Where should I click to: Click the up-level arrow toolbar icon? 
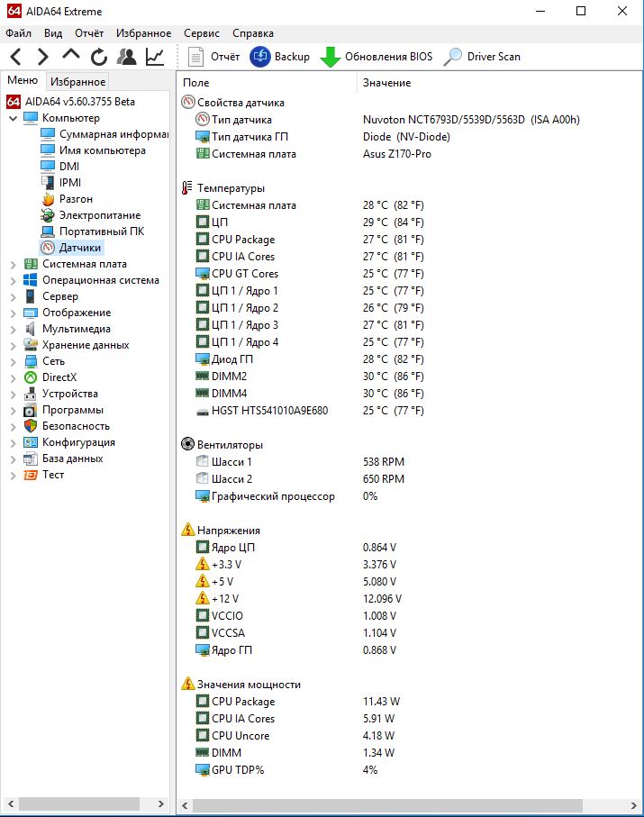point(71,55)
